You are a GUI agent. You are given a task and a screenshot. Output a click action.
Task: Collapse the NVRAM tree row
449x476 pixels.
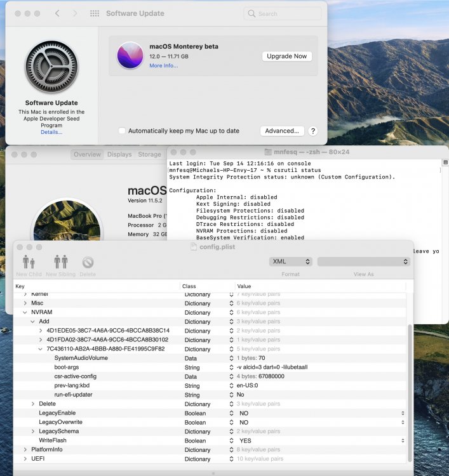(x=25, y=312)
